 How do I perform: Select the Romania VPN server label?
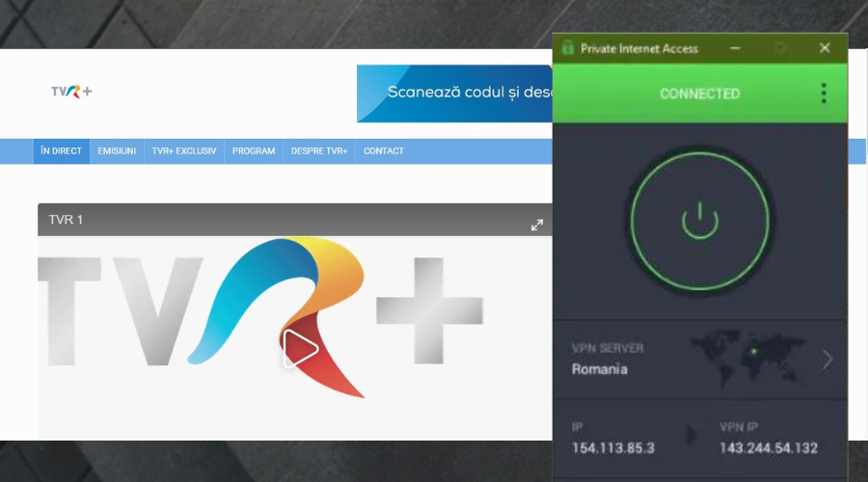[600, 369]
